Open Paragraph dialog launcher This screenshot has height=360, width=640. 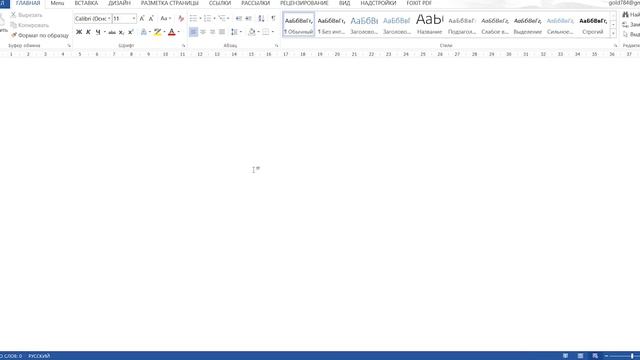(277, 46)
